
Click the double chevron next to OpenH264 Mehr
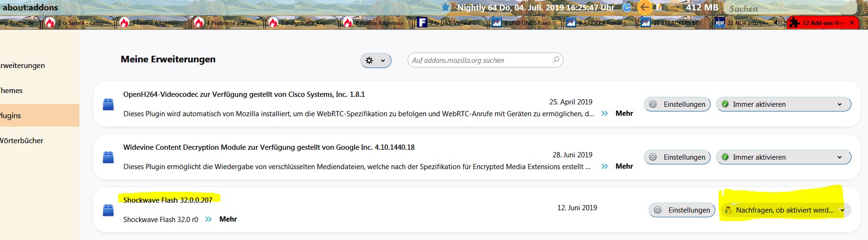(604, 113)
